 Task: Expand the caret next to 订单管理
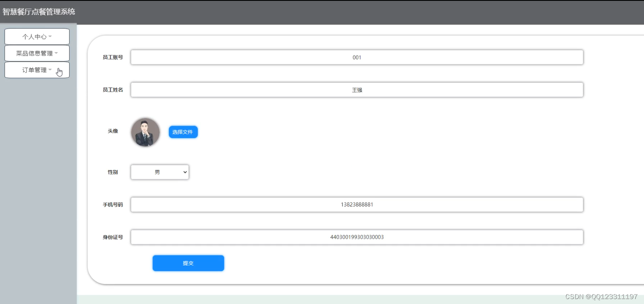pyautogui.click(x=50, y=70)
